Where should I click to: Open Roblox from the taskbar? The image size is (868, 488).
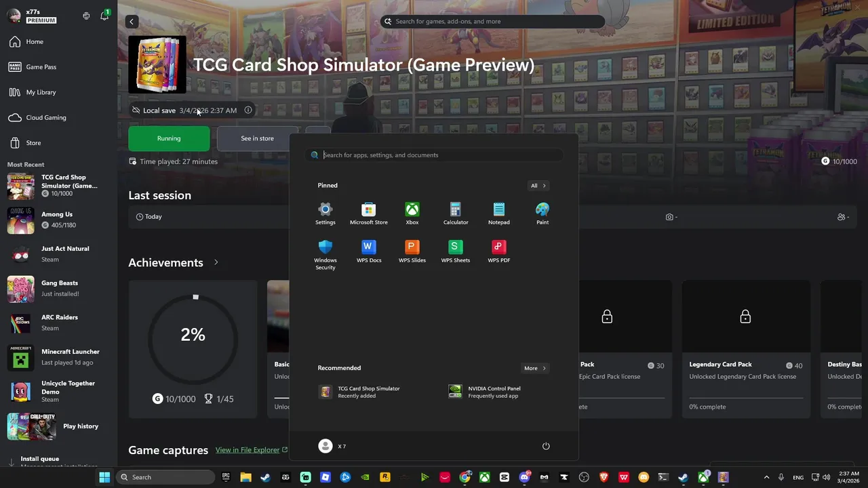click(325, 477)
